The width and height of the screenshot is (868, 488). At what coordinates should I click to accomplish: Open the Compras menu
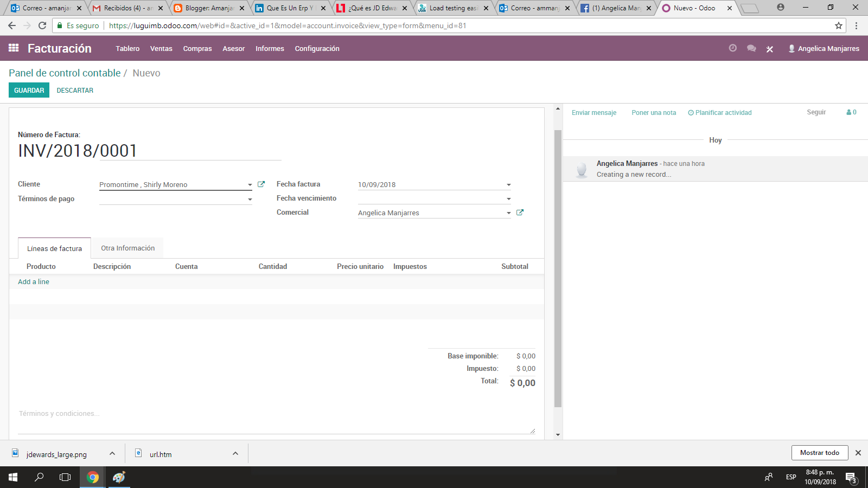point(197,48)
